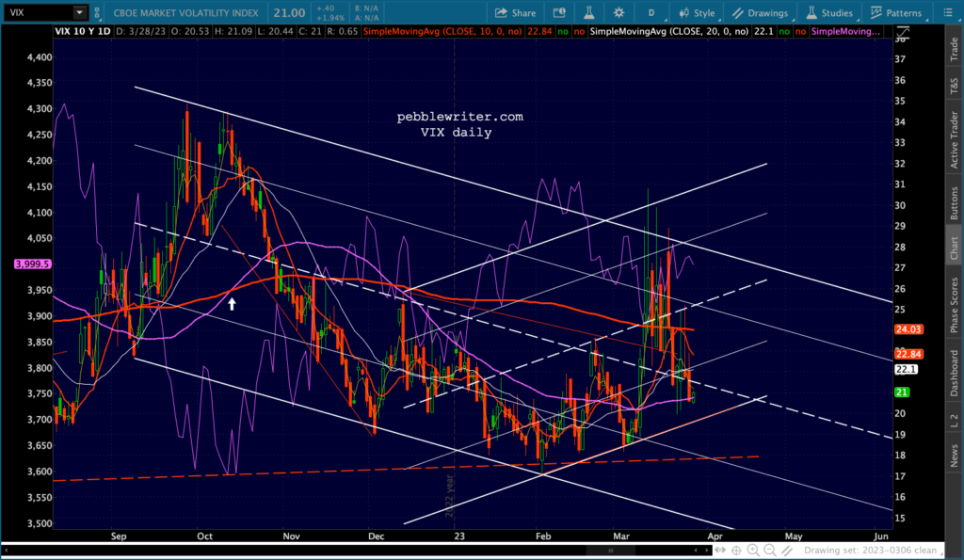964x560 pixels.
Task: Select the Chart sidebar tab
Action: click(x=955, y=248)
